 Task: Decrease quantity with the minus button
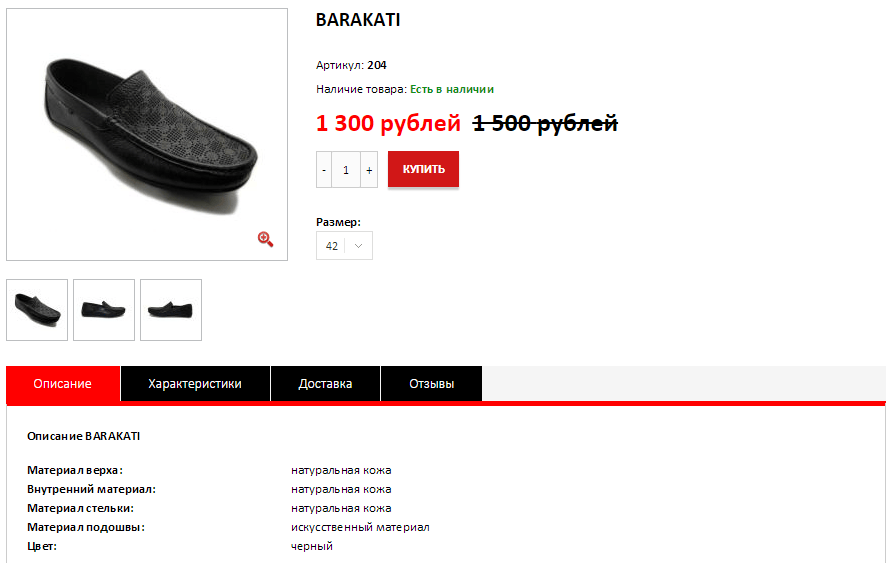pos(324,170)
